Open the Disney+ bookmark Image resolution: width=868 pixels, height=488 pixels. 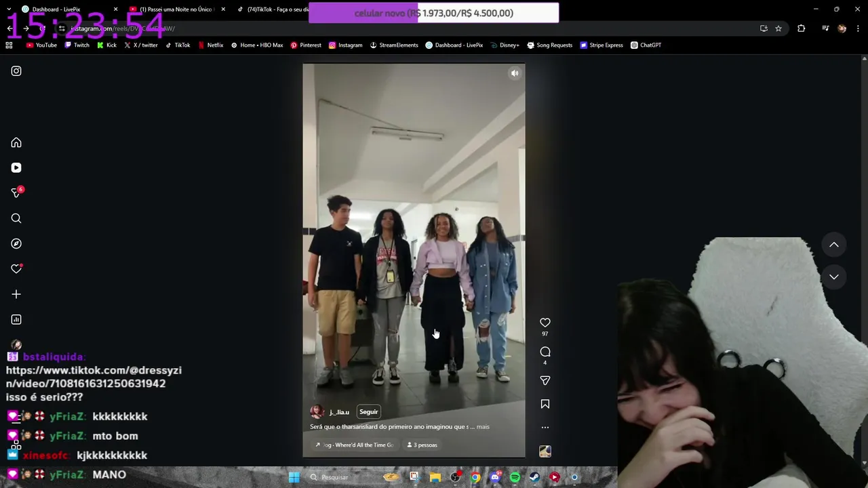click(505, 45)
